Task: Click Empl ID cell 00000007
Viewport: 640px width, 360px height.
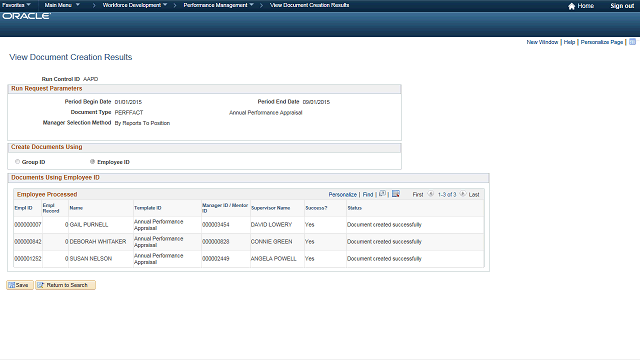Action: coord(28,224)
